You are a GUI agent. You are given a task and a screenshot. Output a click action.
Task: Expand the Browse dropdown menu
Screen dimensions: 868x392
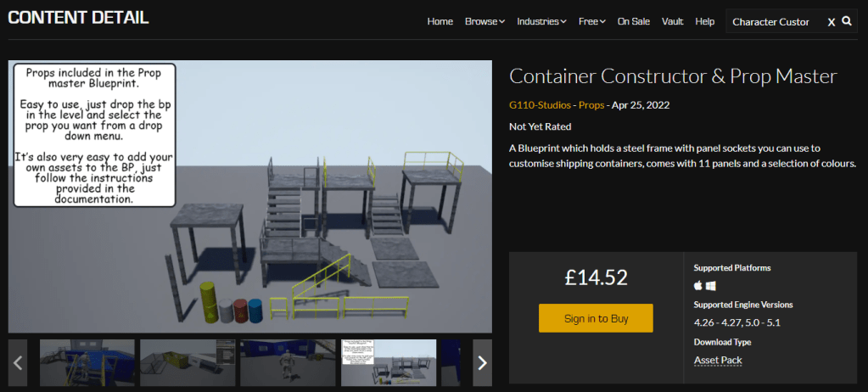[484, 21]
